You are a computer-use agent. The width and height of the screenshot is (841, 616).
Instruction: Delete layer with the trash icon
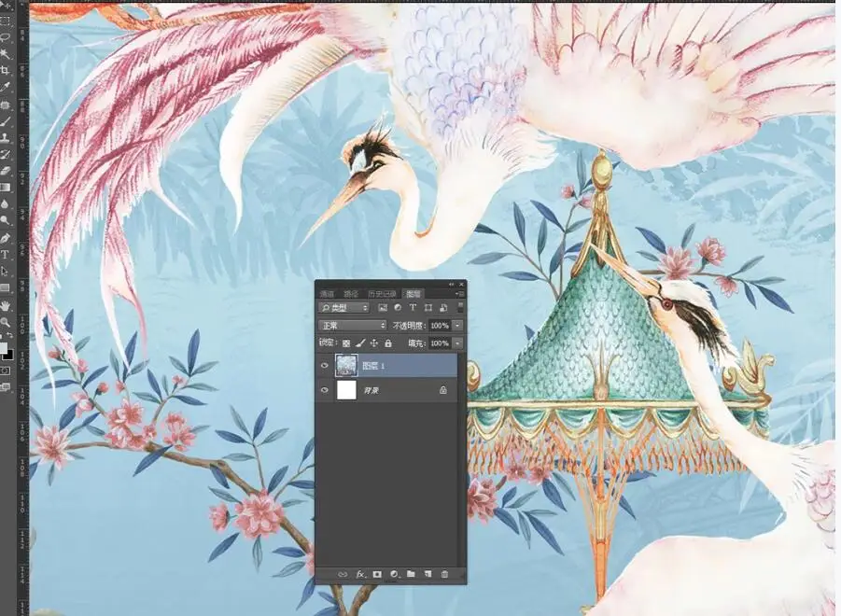(x=444, y=574)
